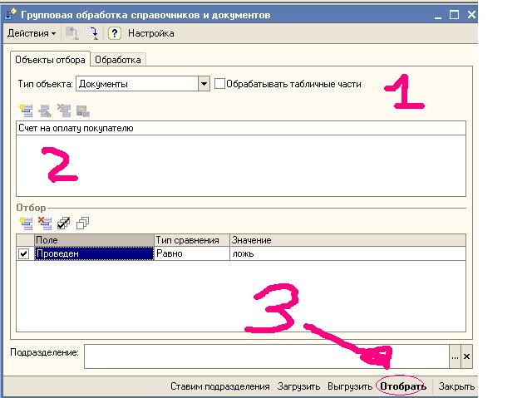Viewport: 532px width, 398px height.
Task: Click the Тип объекта combo box field
Action: pyautogui.click(x=137, y=84)
